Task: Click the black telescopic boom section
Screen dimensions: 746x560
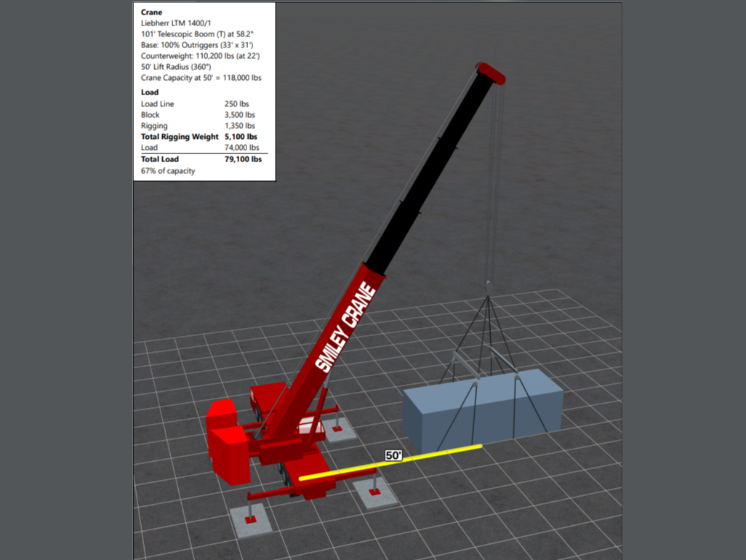Action: point(429,175)
